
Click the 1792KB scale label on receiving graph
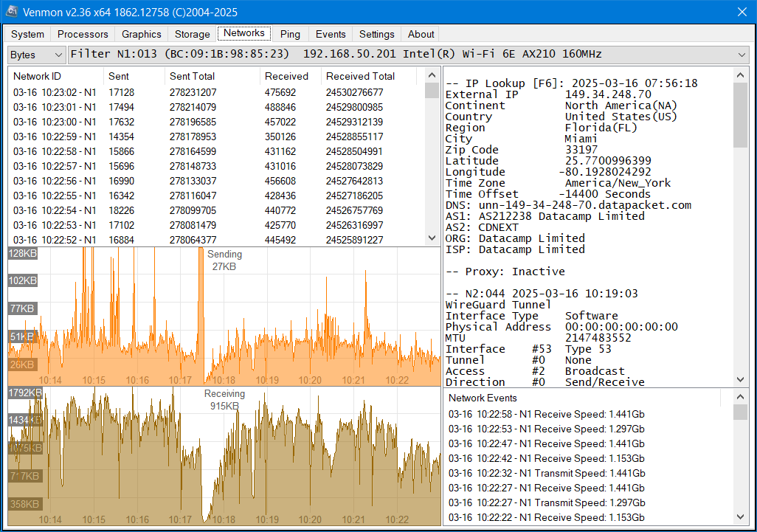point(25,393)
